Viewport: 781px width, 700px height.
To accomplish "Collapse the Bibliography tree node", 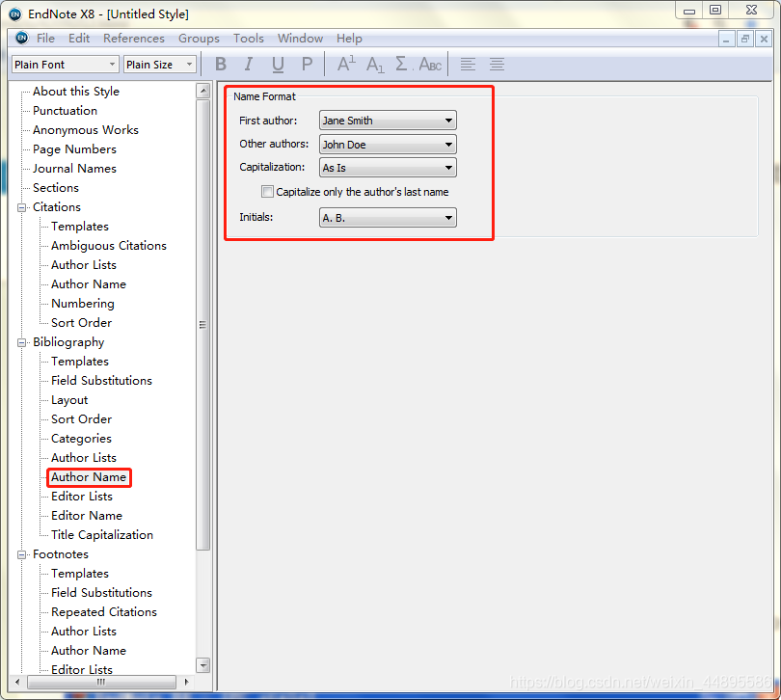I will (21, 342).
